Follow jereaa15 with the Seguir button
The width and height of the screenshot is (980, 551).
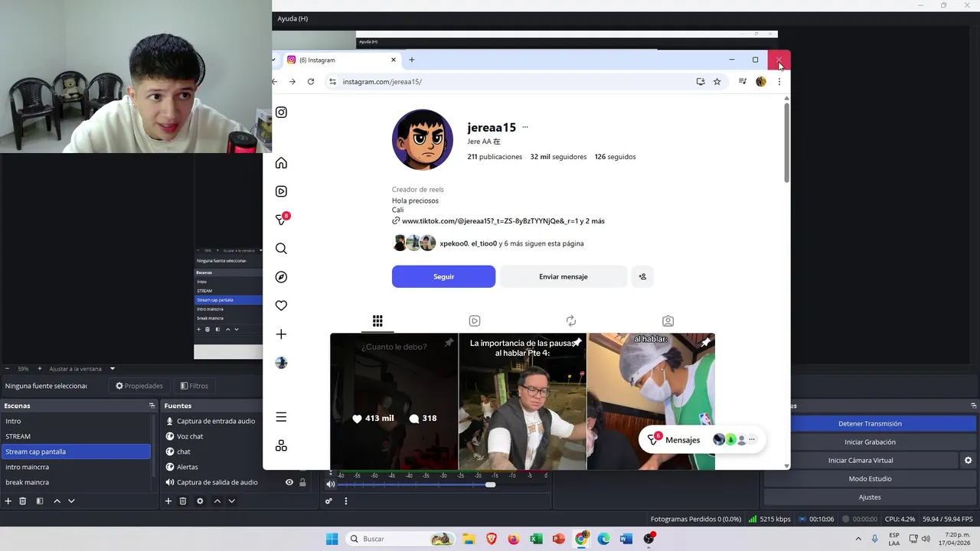443,276
